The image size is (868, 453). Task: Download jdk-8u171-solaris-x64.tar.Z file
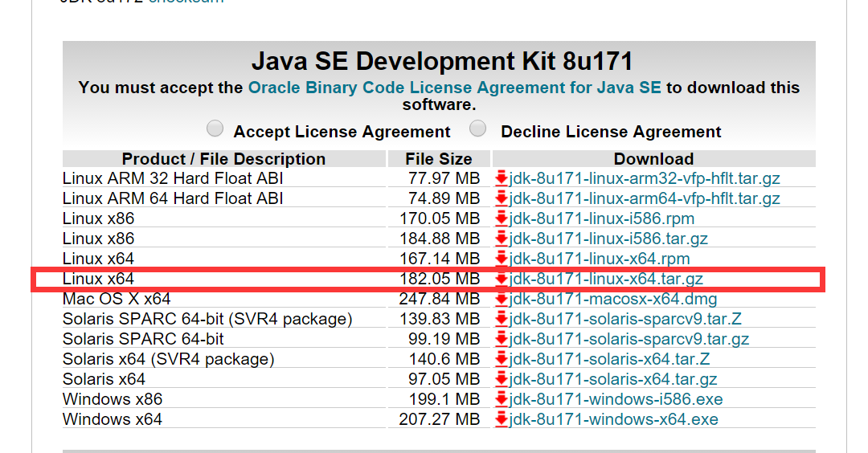click(609, 359)
